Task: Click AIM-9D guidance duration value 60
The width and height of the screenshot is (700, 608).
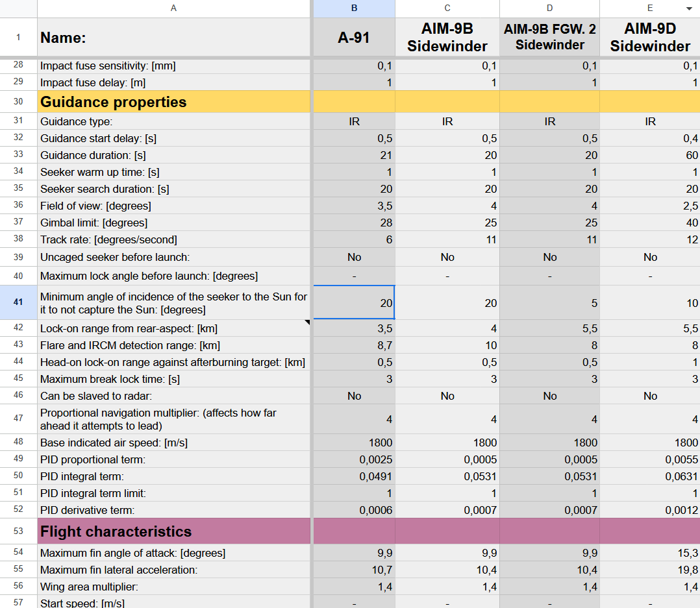Action: coord(650,155)
